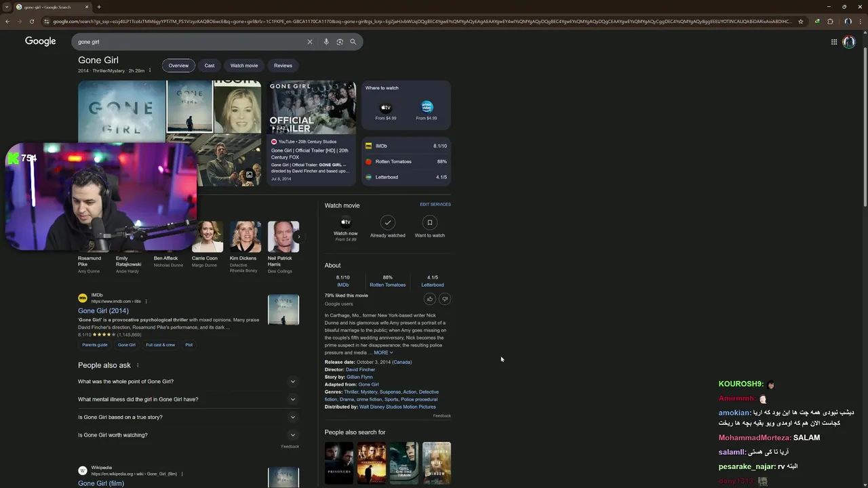This screenshot has width=868, height=488.
Task: Expand 'Is Gone Girl worth watching?'
Action: click(x=188, y=435)
